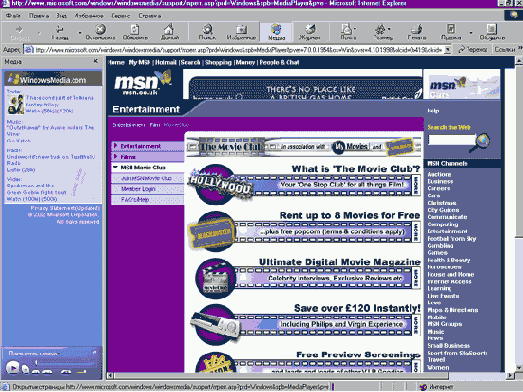523x392 pixels.
Task: Open the dropdown arrow next to the Forward button
Action: (x=39, y=33)
